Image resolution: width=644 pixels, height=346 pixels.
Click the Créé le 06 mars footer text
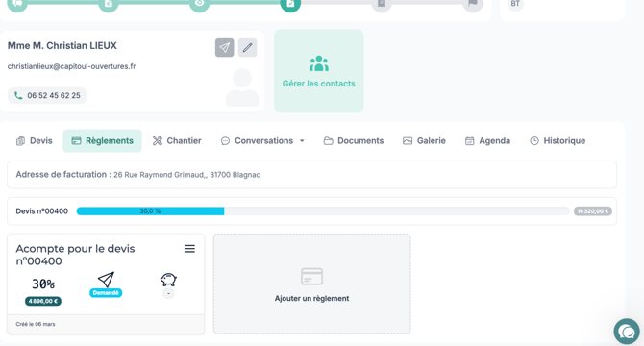36,324
